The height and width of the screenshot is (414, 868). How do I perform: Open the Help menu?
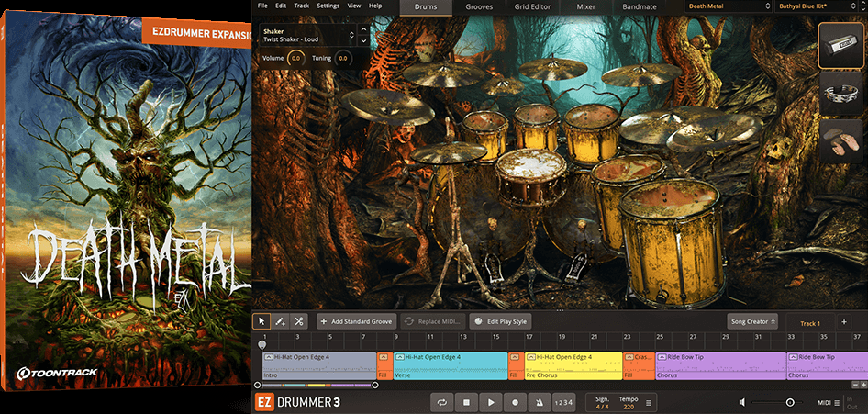click(x=375, y=6)
